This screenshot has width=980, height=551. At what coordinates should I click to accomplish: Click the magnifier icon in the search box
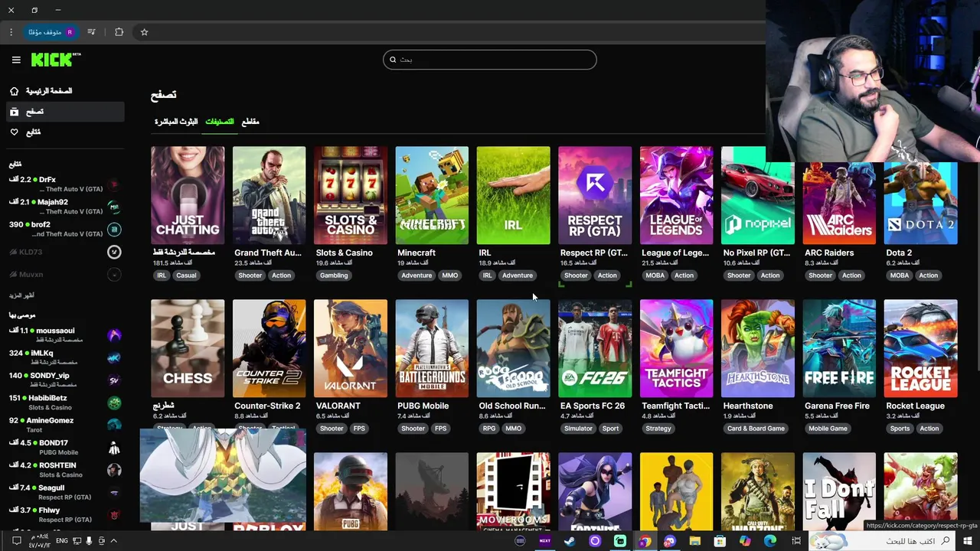pos(393,60)
